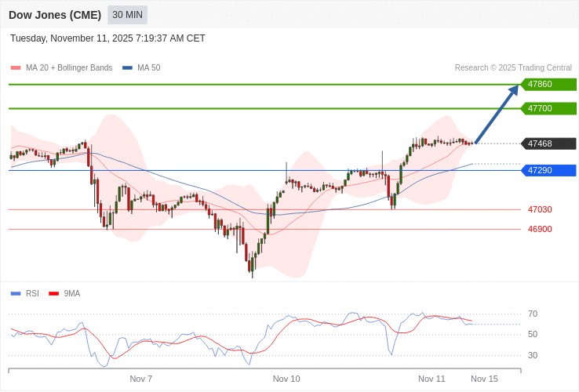Click the 30 MIN timeframe badge
This screenshot has height=392, width=579.
pyautogui.click(x=127, y=15)
